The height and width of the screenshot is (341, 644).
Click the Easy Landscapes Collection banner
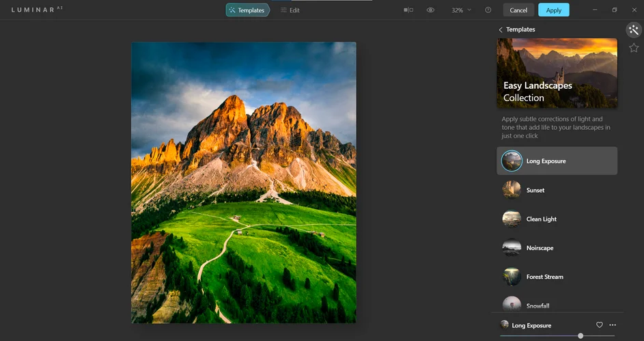pos(557,73)
